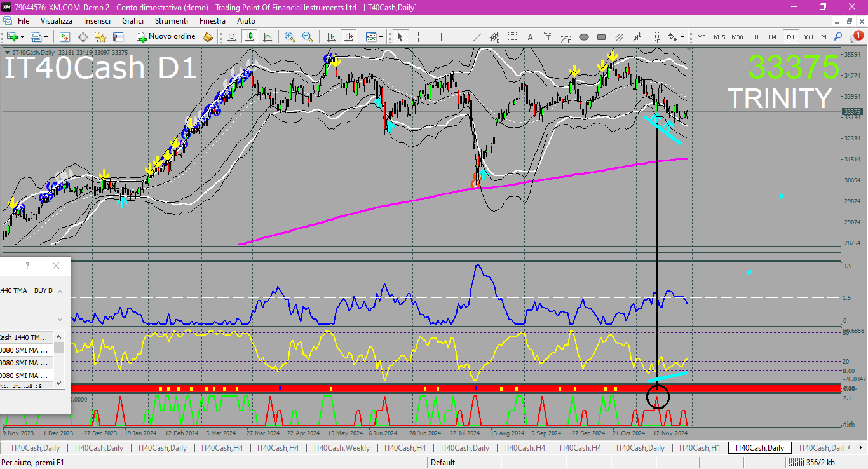Open the File menu

coord(24,21)
